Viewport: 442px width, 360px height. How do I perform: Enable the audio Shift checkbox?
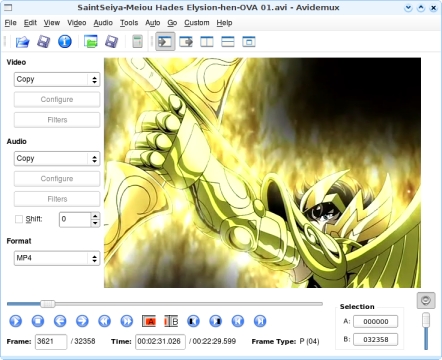point(19,219)
